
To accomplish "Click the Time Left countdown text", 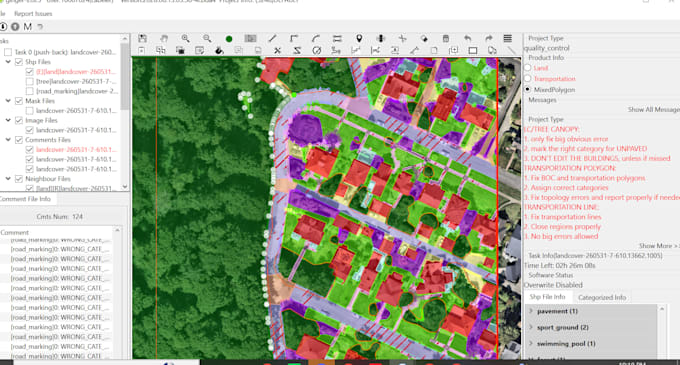I will point(559,265).
